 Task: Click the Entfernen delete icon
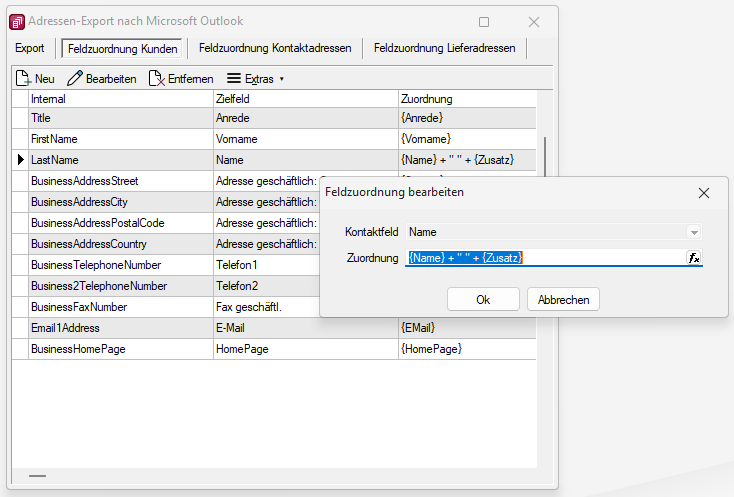(x=156, y=79)
